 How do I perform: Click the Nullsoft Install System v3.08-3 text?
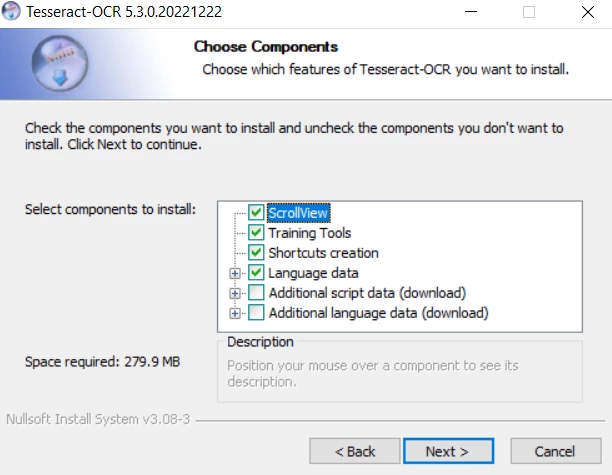tap(98, 419)
